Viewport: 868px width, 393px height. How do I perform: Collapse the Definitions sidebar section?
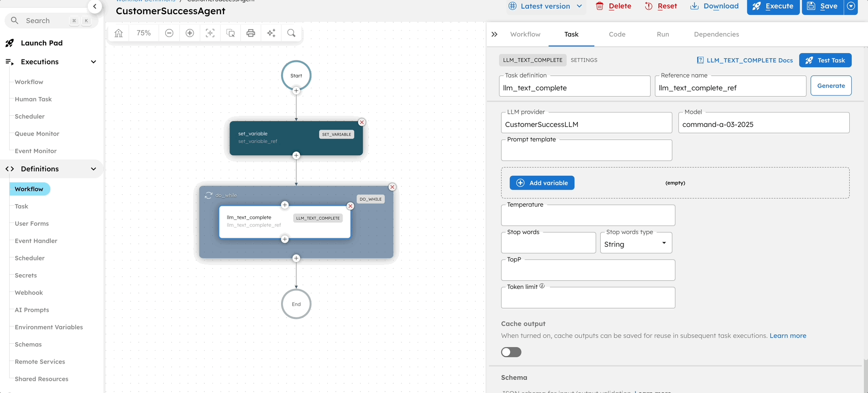[94, 169]
